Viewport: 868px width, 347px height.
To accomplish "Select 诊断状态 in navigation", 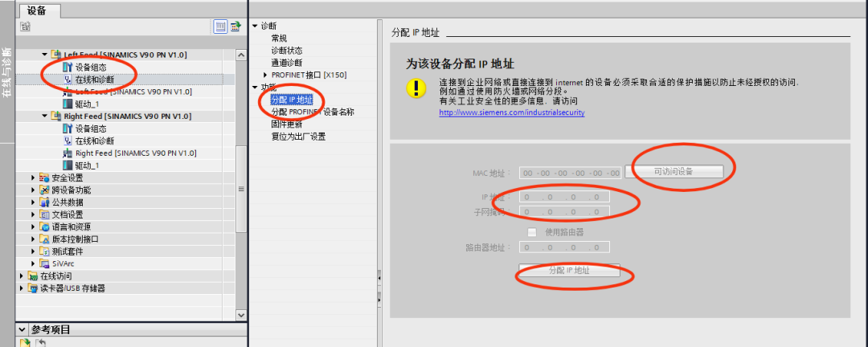I will (287, 51).
